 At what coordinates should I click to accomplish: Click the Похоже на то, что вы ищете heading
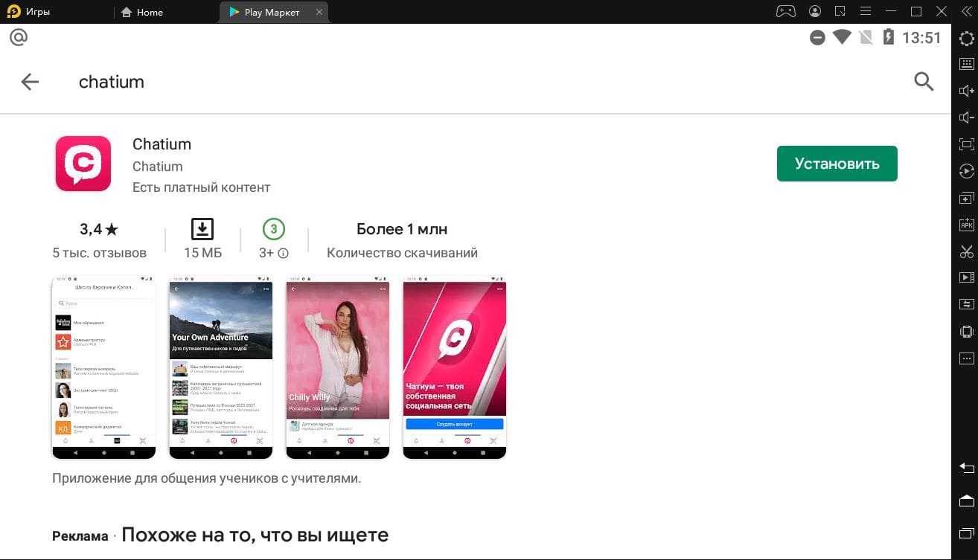coord(255,535)
